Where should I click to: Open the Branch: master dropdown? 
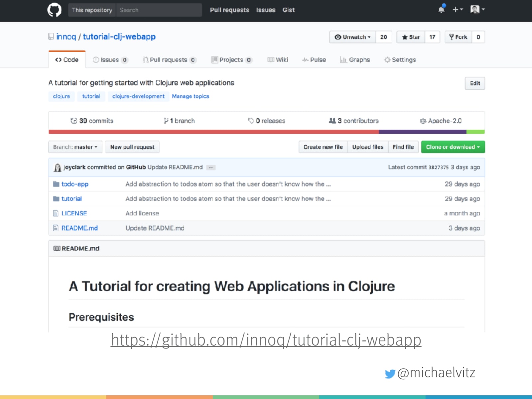[x=75, y=147]
